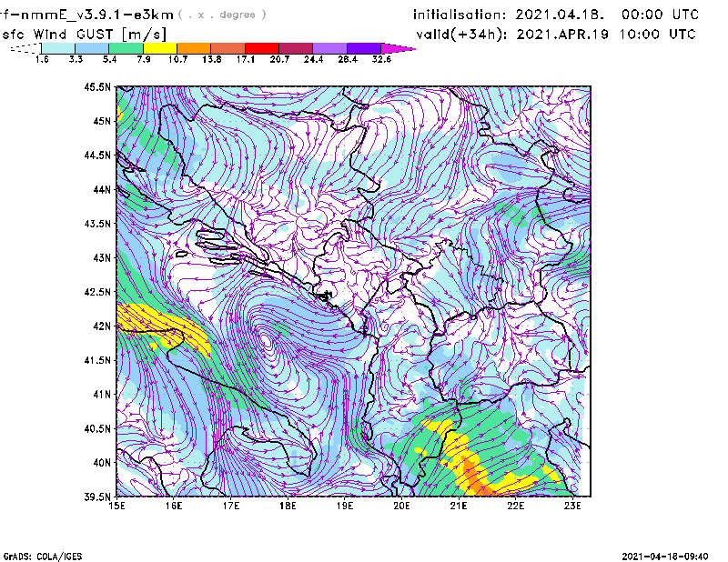
Task: Click the 39.5N latitude label
Action: (x=97, y=497)
